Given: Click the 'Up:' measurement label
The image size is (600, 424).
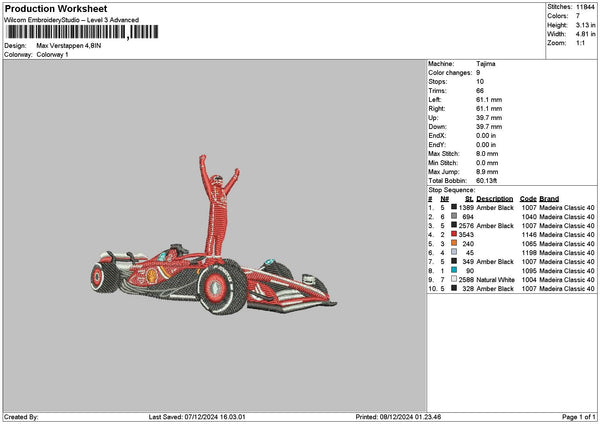Looking at the screenshot, I should (433, 118).
